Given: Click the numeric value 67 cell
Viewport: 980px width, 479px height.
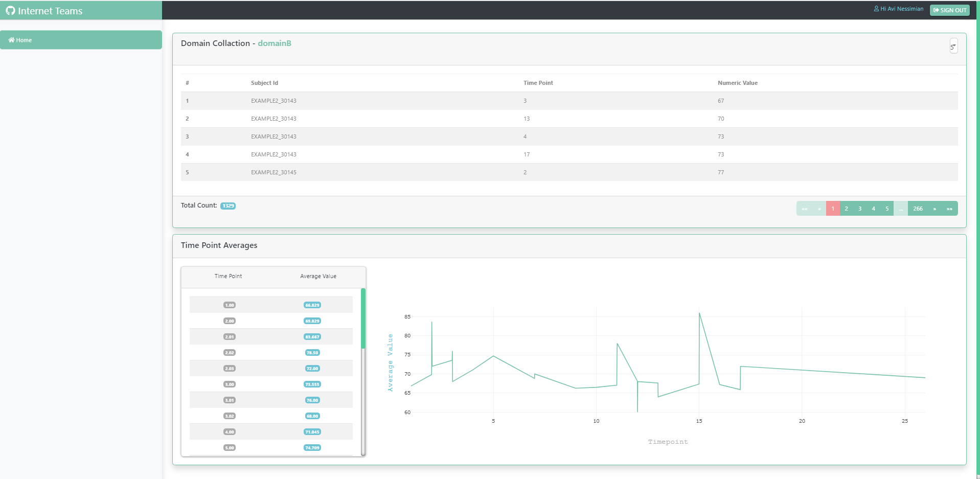Looking at the screenshot, I should tap(720, 101).
